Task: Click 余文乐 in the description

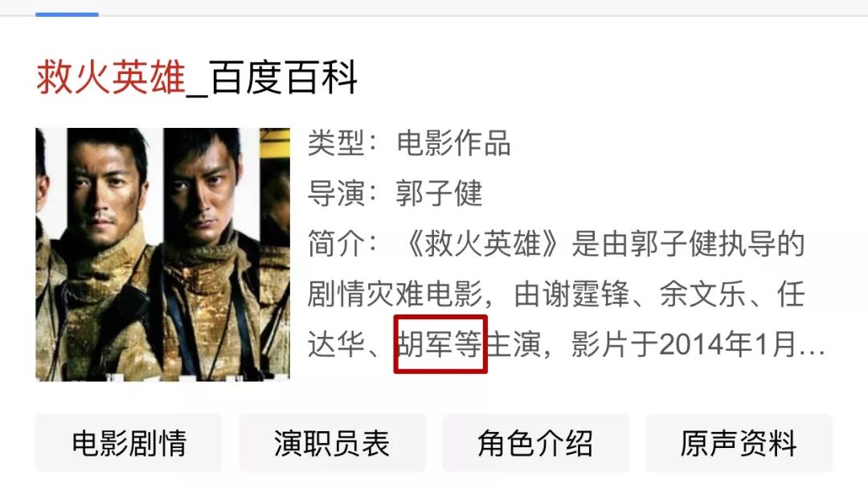Action: click(x=703, y=294)
